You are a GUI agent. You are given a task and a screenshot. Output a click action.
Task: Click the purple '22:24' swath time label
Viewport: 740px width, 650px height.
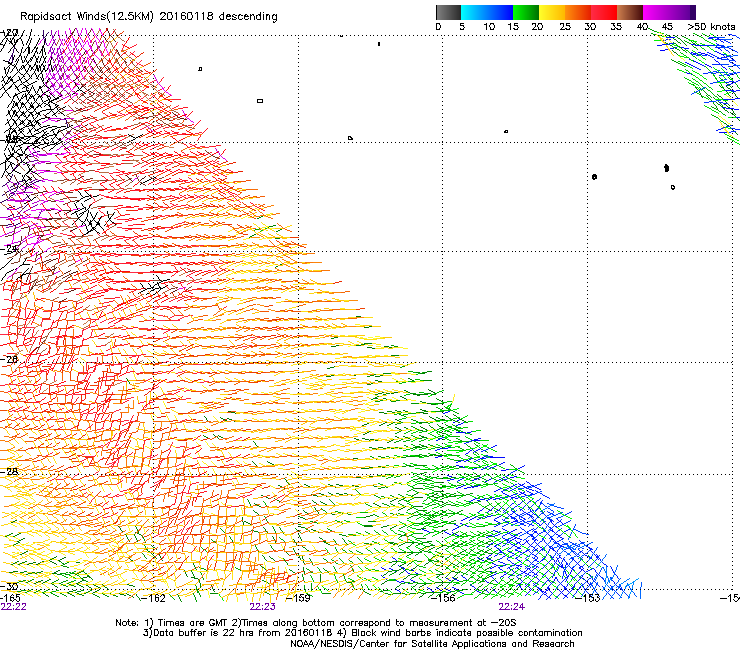(x=512, y=607)
